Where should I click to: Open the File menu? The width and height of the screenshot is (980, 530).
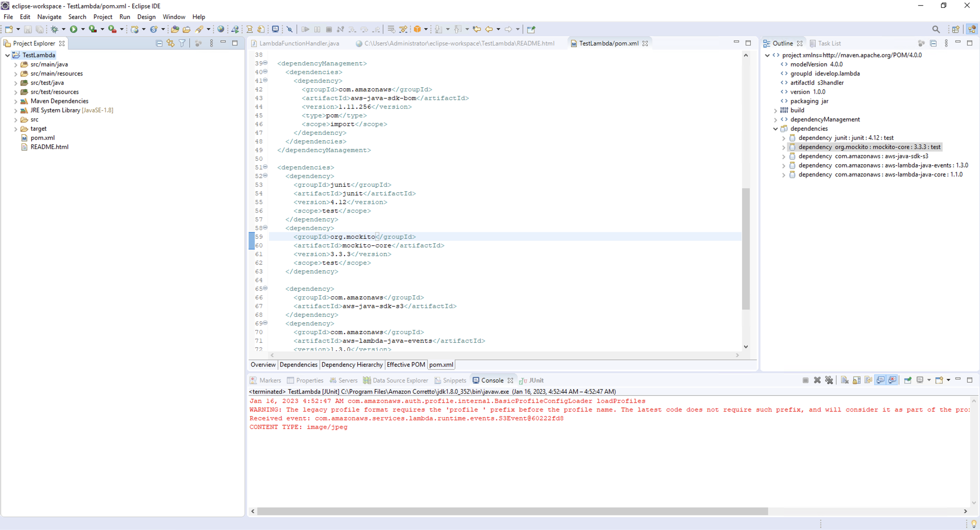(x=8, y=17)
